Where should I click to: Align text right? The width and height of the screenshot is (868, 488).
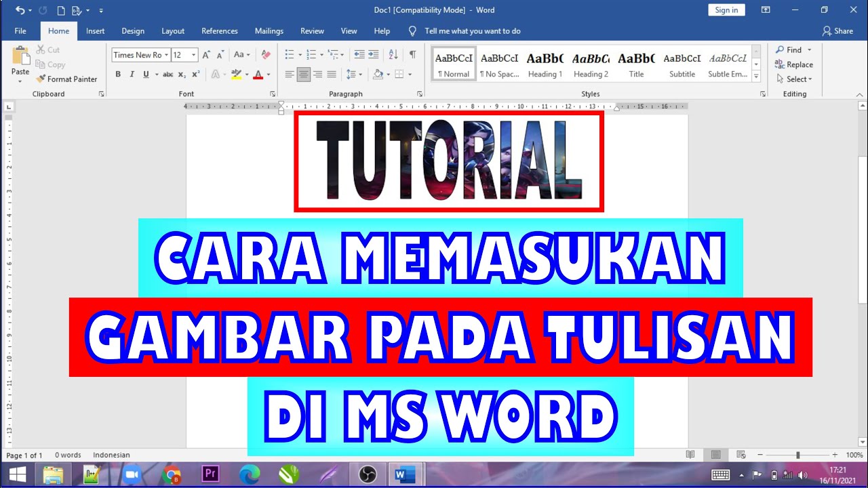317,75
